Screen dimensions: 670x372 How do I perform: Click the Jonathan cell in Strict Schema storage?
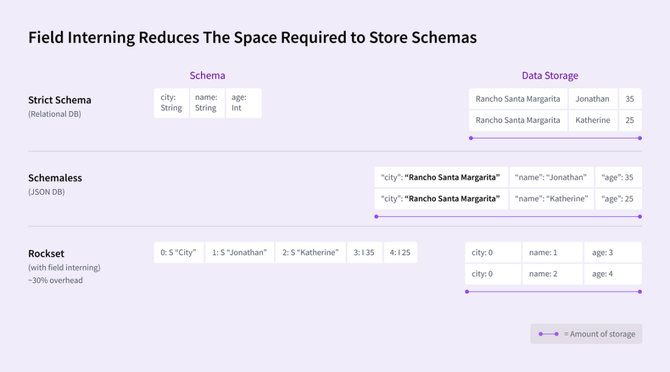coord(593,99)
